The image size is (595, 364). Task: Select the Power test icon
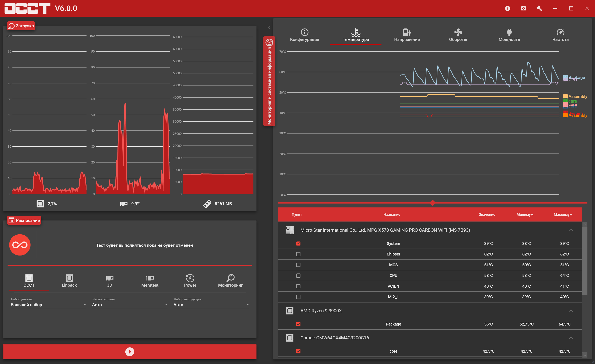190,278
